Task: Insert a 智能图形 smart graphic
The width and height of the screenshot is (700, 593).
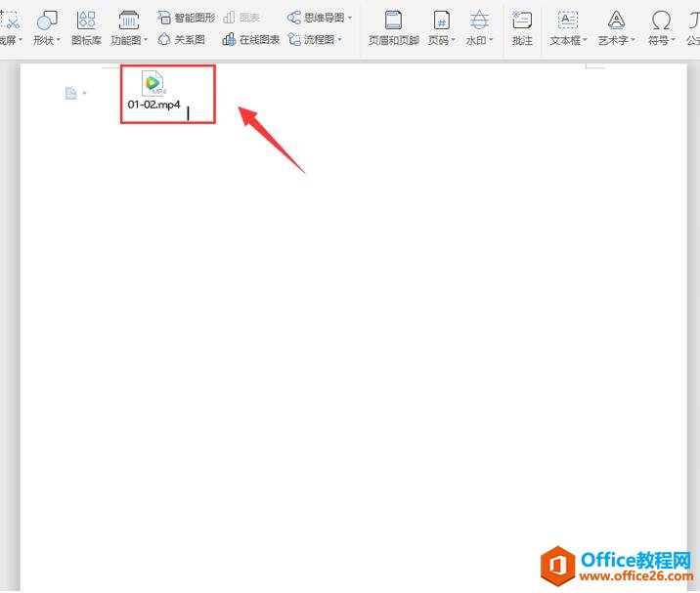Action: [x=187, y=18]
